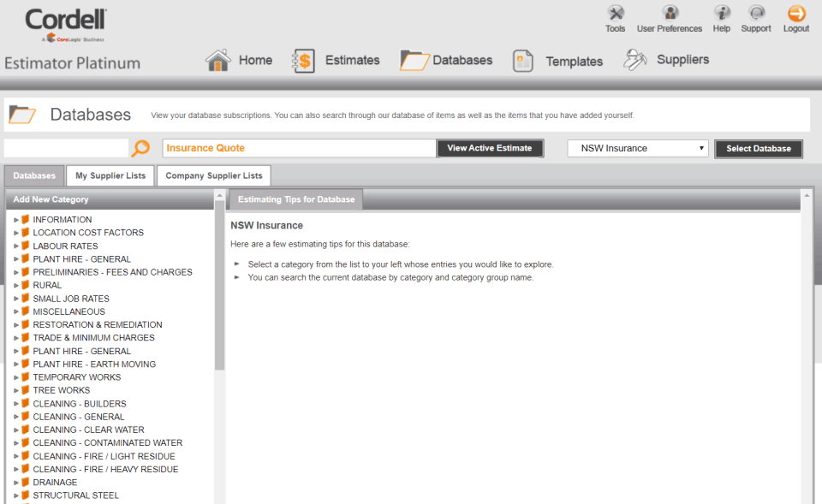The height and width of the screenshot is (504, 822).
Task: Click the STRUCTURAL STEEL book icon
Action: pos(25,495)
